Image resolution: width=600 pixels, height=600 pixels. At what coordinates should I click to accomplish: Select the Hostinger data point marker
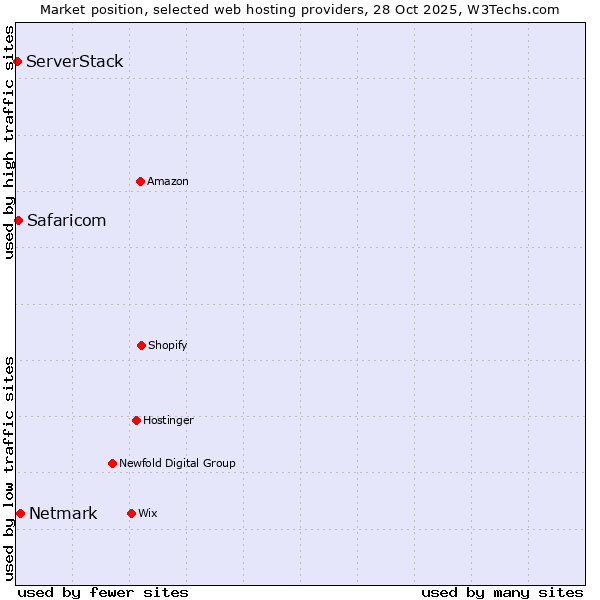click(x=136, y=420)
